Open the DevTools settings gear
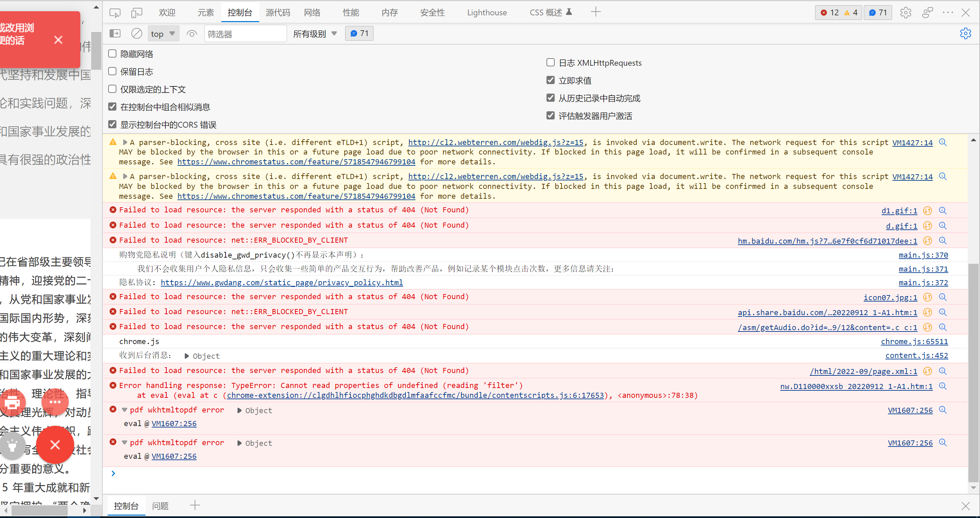Viewport: 980px width, 518px height. (906, 13)
